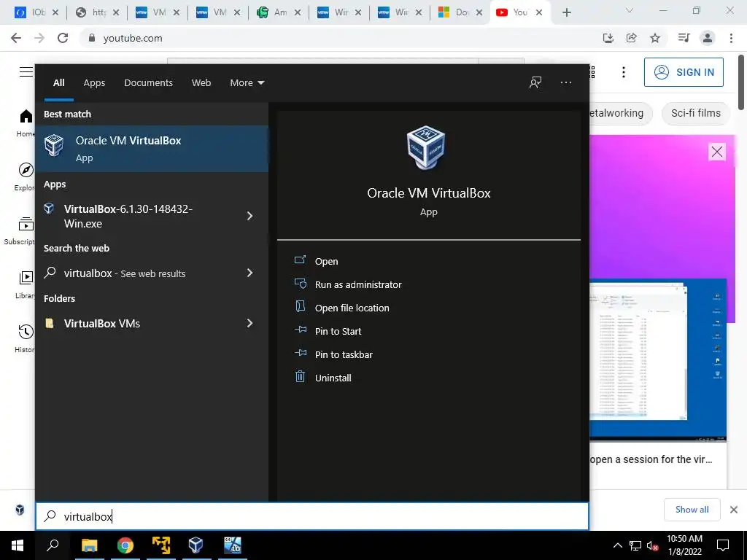
Task: Show hidden system tray icons
Action: (x=617, y=545)
